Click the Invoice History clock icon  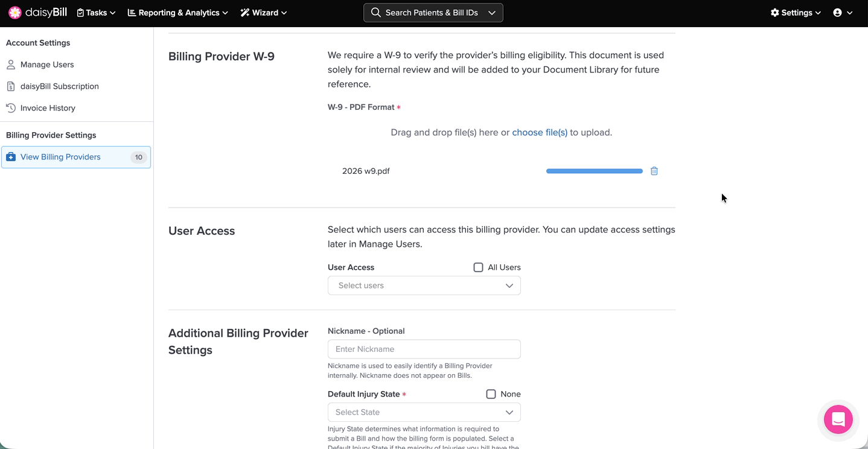pyautogui.click(x=11, y=108)
